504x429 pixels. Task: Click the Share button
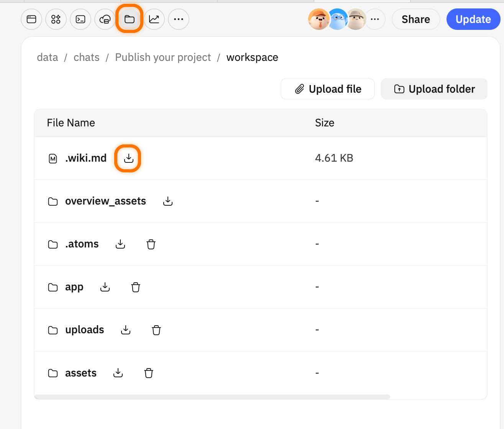click(x=416, y=19)
